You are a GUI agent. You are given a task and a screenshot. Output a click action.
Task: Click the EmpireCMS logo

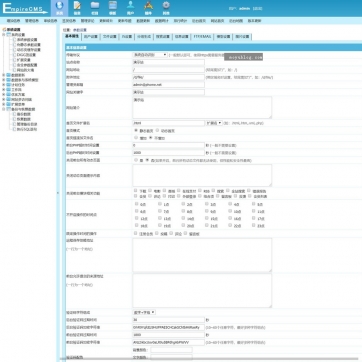point(25,8)
